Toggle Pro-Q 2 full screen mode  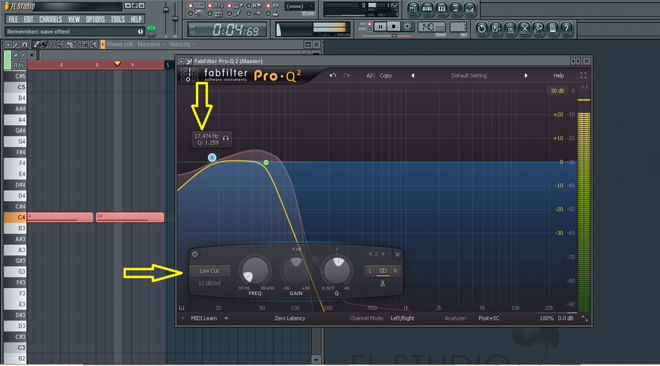pos(583,75)
